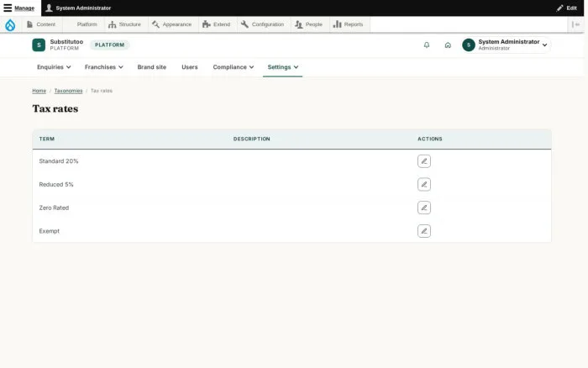Open the Extend admin menu
Image resolution: width=588 pixels, height=368 pixels.
(x=217, y=24)
